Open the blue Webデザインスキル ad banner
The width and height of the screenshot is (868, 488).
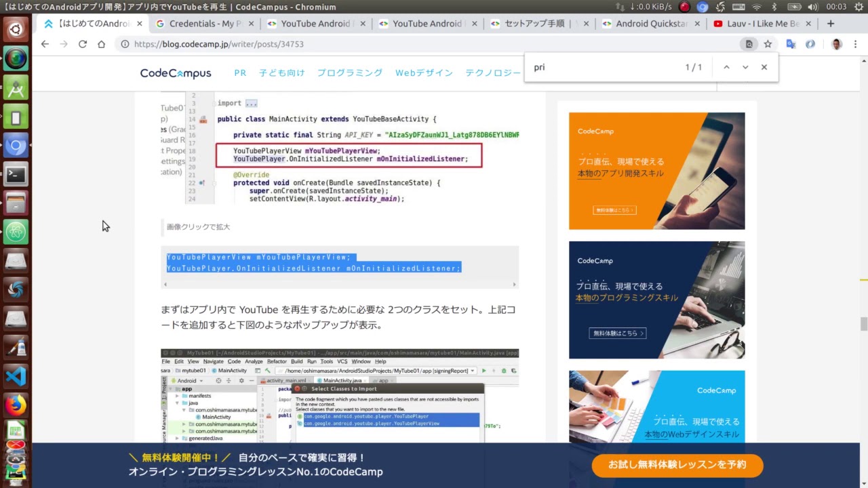tap(656, 407)
